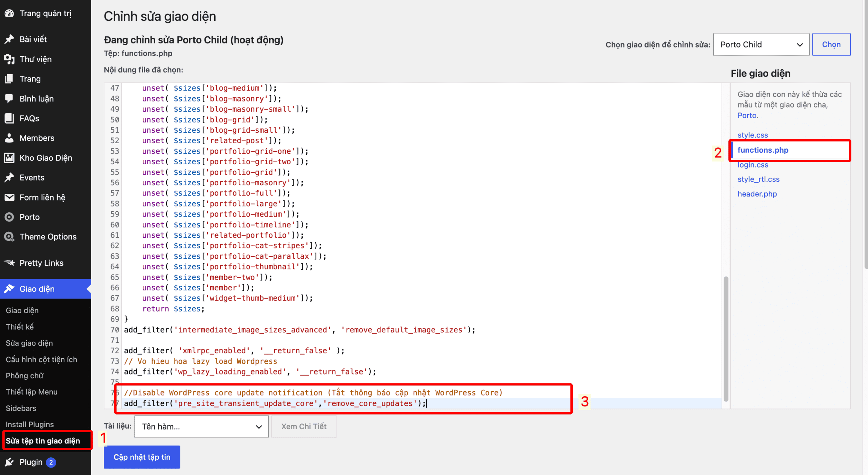
Task: Open Cấu hình cột tiện ích
Action: click(x=41, y=359)
